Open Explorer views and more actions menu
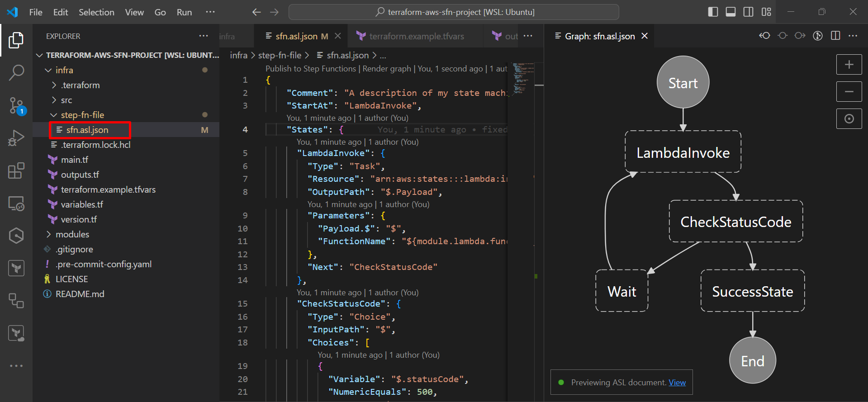Image resolution: width=868 pixels, height=402 pixels. click(204, 36)
